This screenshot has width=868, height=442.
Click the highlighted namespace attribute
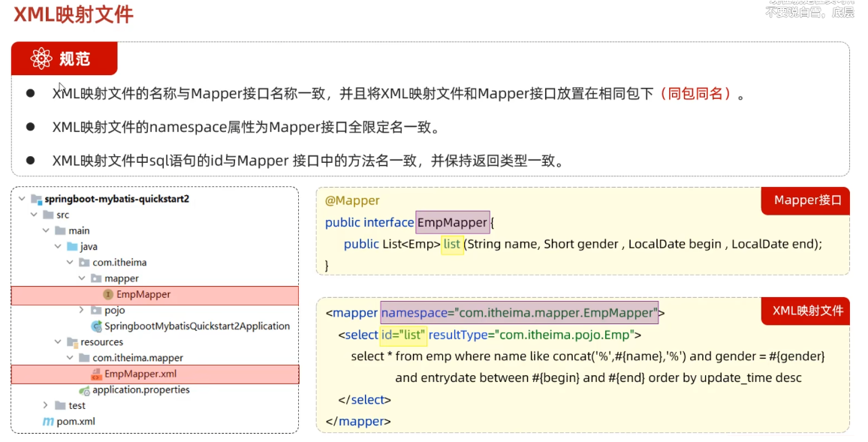tap(520, 313)
